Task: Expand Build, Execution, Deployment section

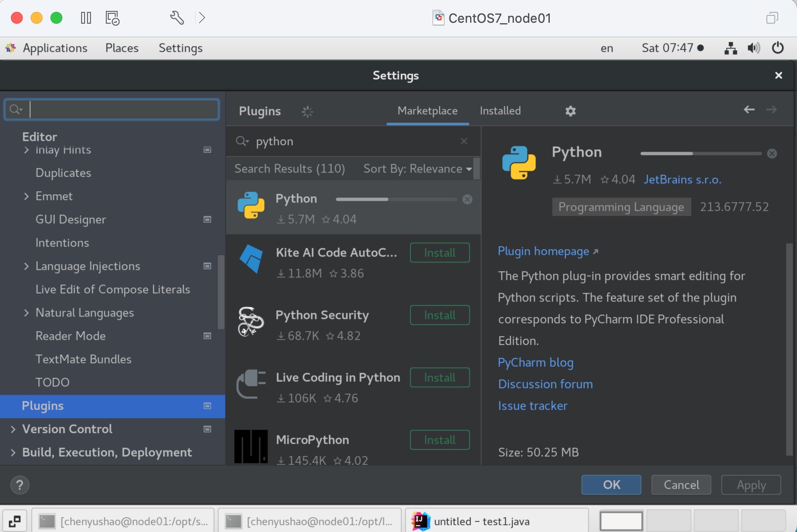Action: (13, 452)
